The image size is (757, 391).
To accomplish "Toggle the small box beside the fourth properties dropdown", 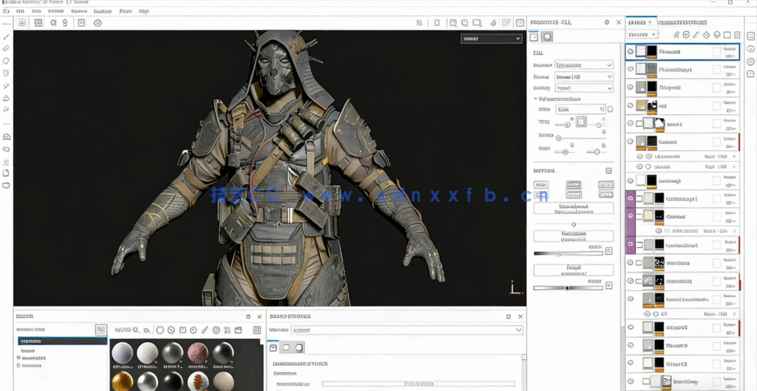I will pos(610,110).
